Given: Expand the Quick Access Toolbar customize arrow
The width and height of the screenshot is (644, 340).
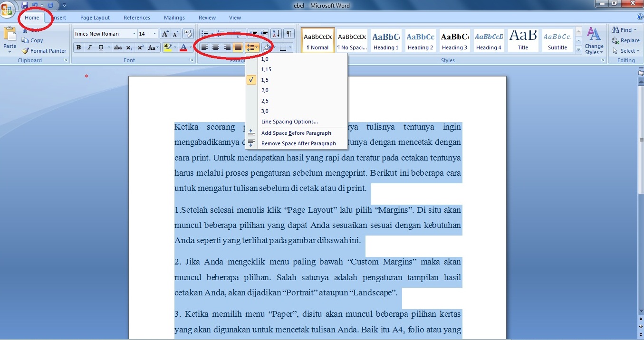Looking at the screenshot, I should (x=64, y=5).
